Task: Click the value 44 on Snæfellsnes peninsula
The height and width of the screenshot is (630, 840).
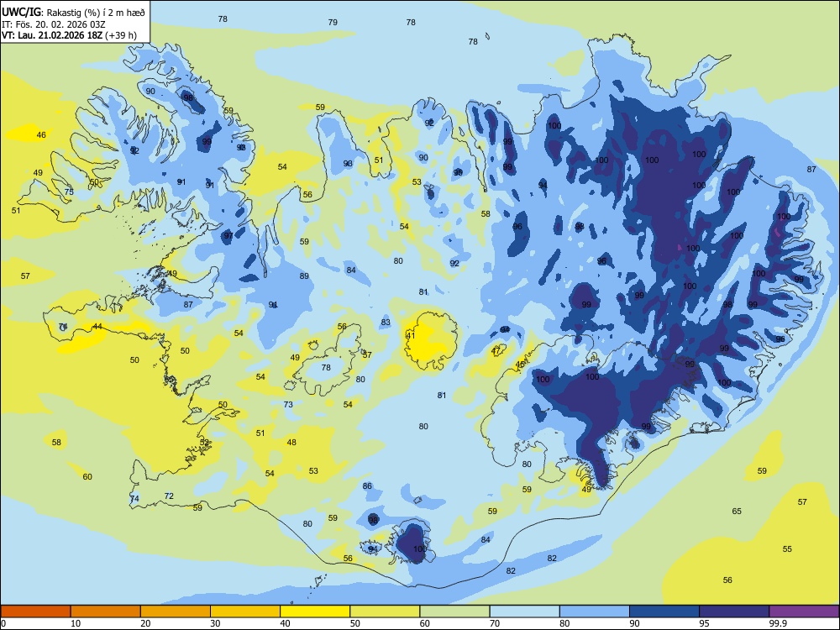Action: click(x=97, y=326)
